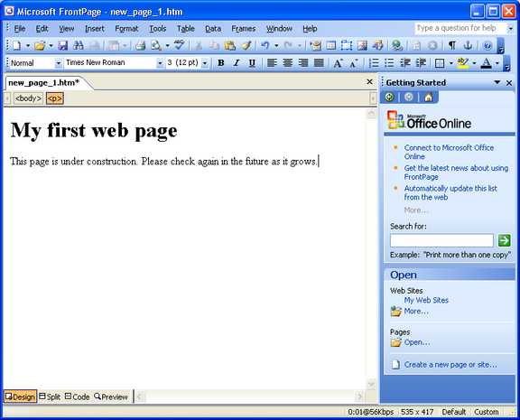This screenshot has width=520, height=420.
Task: Open the font size 3 (12 pt) dropdown
Action: pos(205,63)
